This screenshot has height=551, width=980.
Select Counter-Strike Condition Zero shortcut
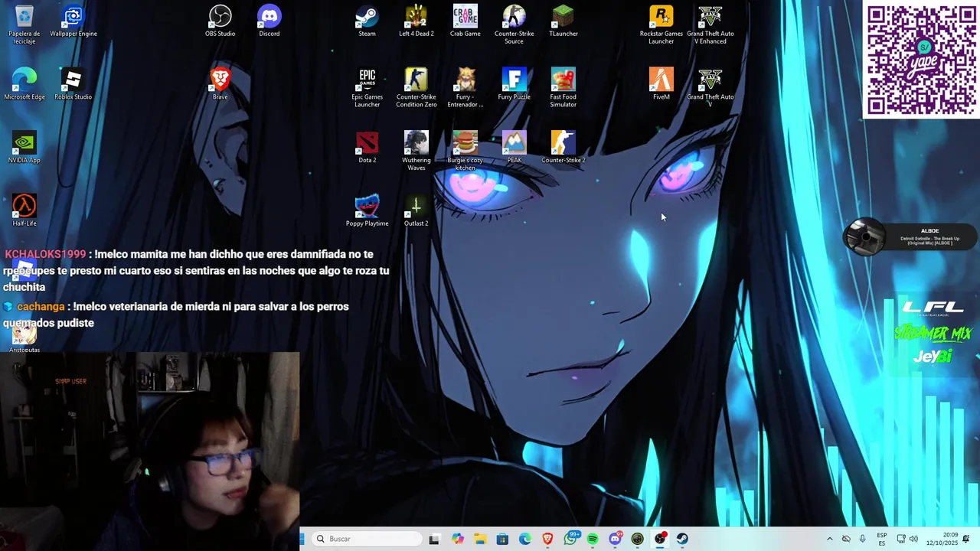click(416, 87)
